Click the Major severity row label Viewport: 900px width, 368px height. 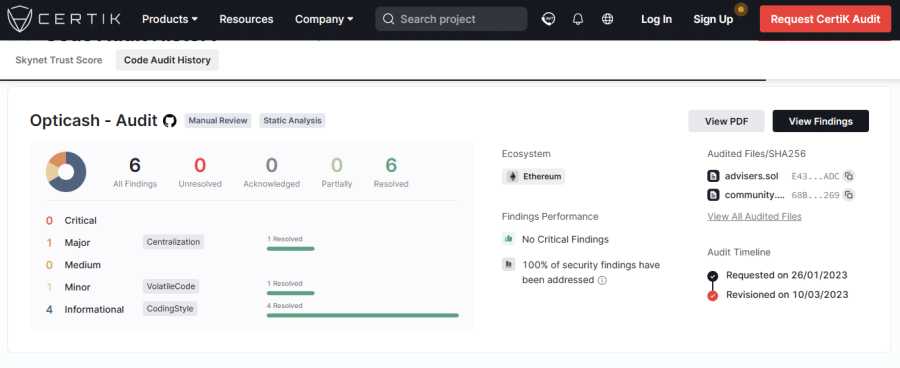pyautogui.click(x=77, y=242)
